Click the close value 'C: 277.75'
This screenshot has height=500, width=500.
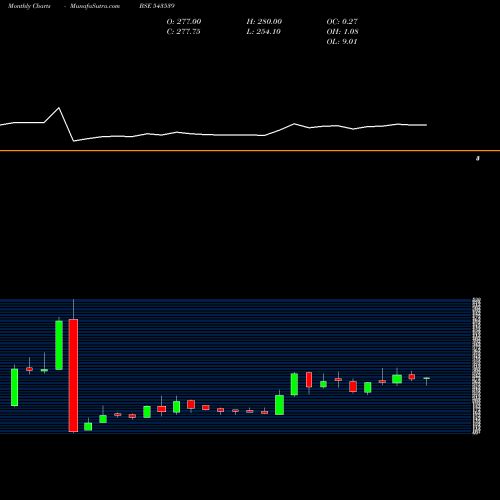coord(183,32)
